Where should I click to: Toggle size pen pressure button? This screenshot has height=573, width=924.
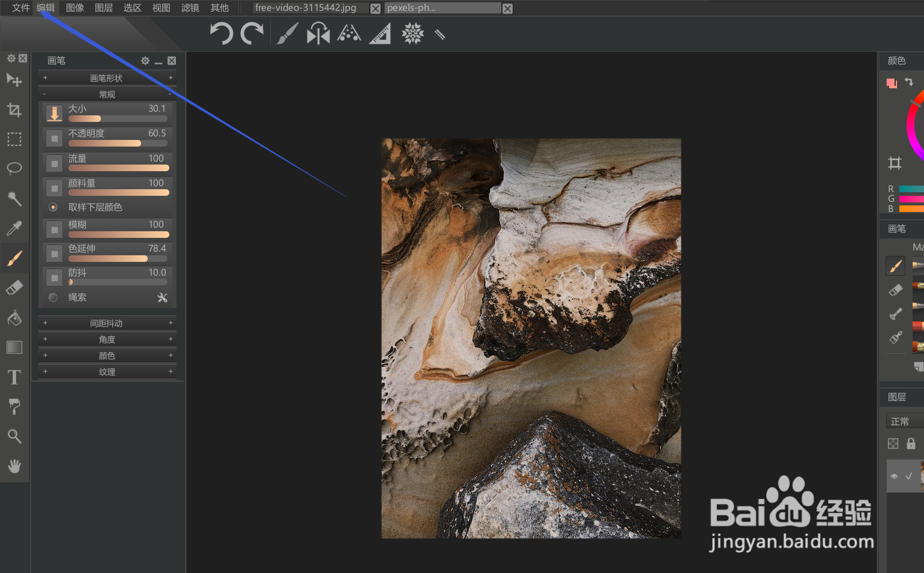point(54,114)
